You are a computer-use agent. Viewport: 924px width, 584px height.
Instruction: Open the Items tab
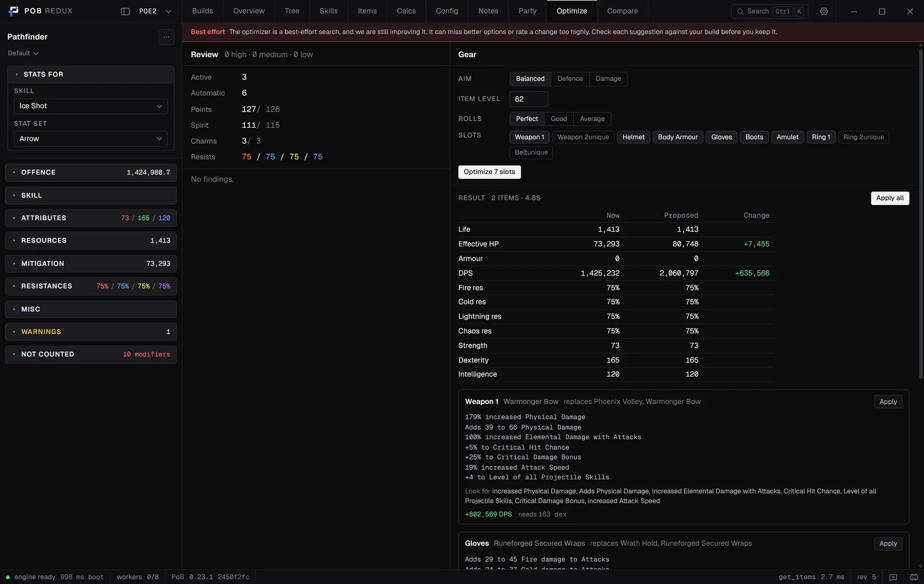367,11
